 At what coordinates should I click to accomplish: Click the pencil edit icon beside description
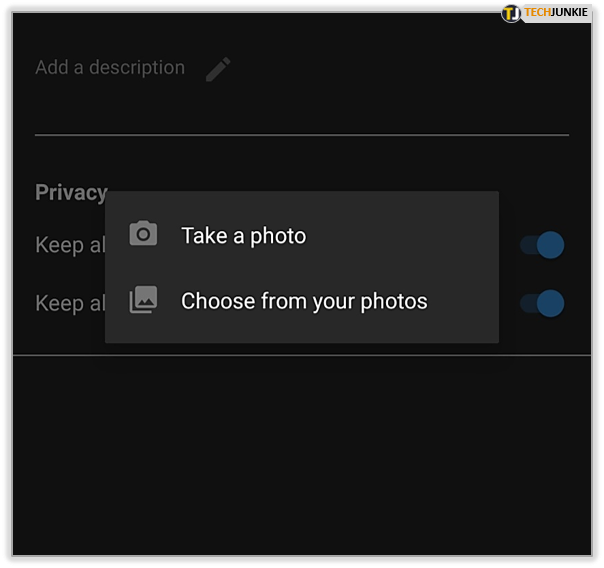tap(218, 69)
